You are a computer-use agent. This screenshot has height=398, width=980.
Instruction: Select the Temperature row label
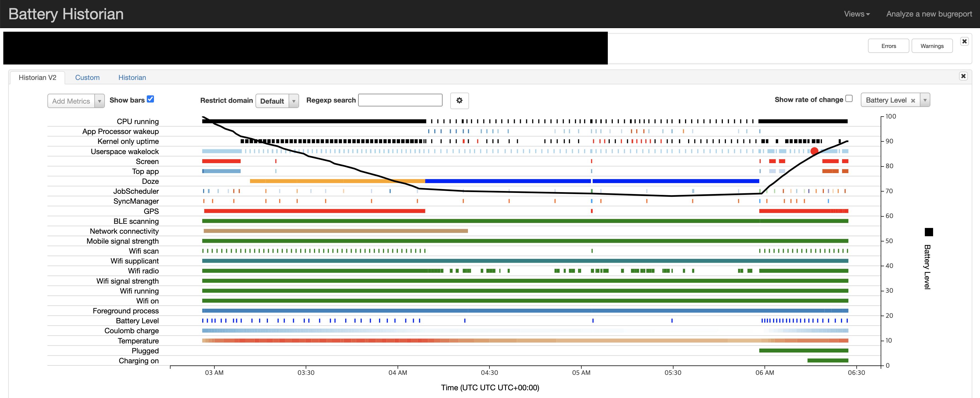coord(138,341)
